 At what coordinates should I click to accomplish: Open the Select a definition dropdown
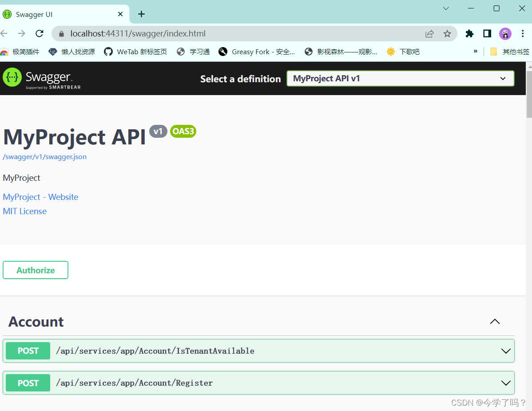[x=400, y=78]
